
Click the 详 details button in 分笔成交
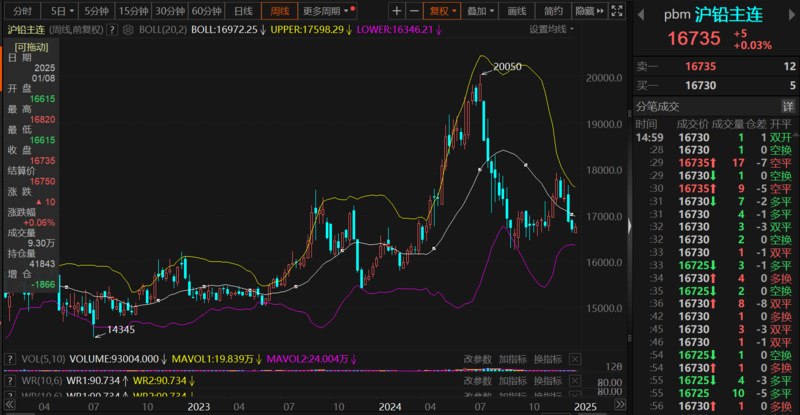point(788,106)
